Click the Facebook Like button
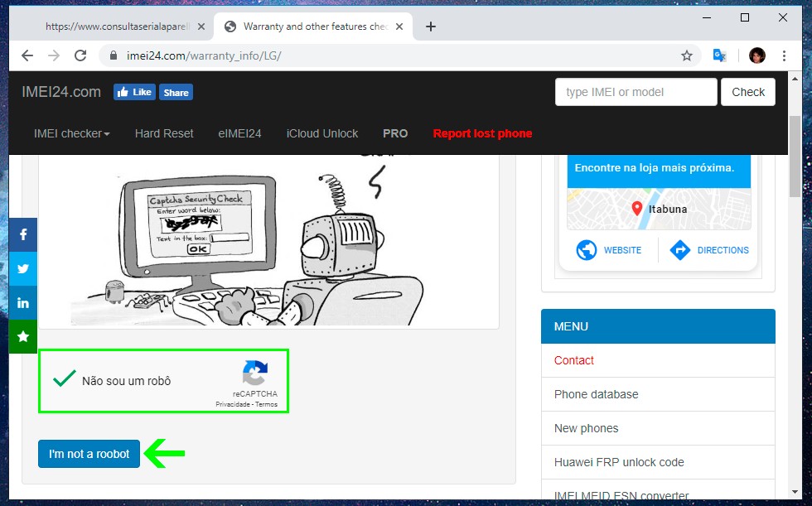Screen dimensions: 812x506 tap(134, 92)
